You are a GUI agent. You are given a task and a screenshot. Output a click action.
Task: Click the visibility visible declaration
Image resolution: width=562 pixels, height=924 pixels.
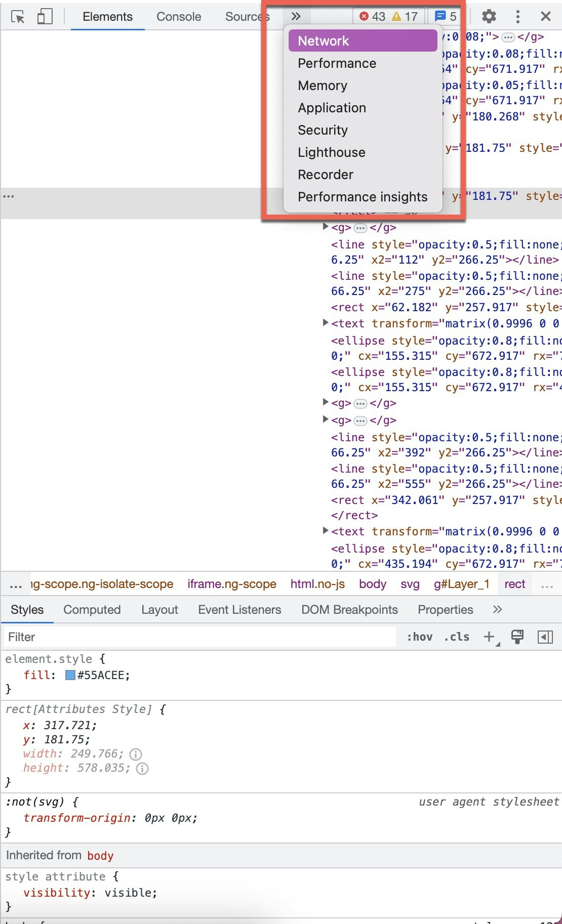tap(91, 893)
